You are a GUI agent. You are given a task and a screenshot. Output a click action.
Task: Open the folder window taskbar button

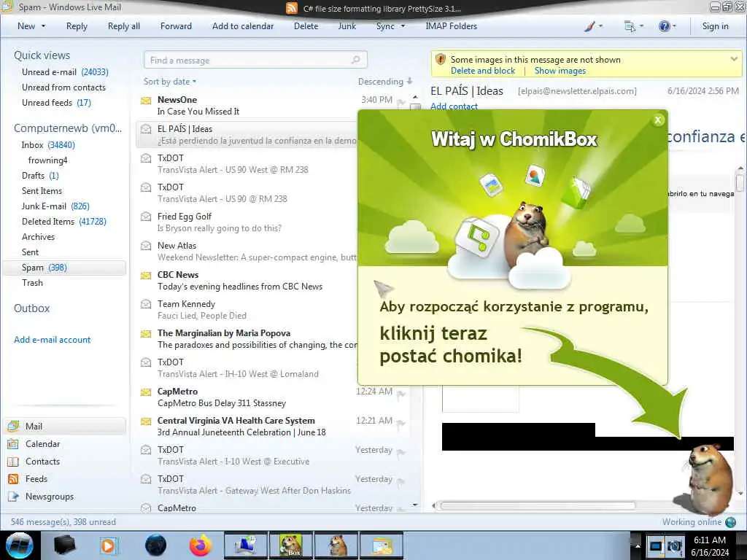[382, 545]
